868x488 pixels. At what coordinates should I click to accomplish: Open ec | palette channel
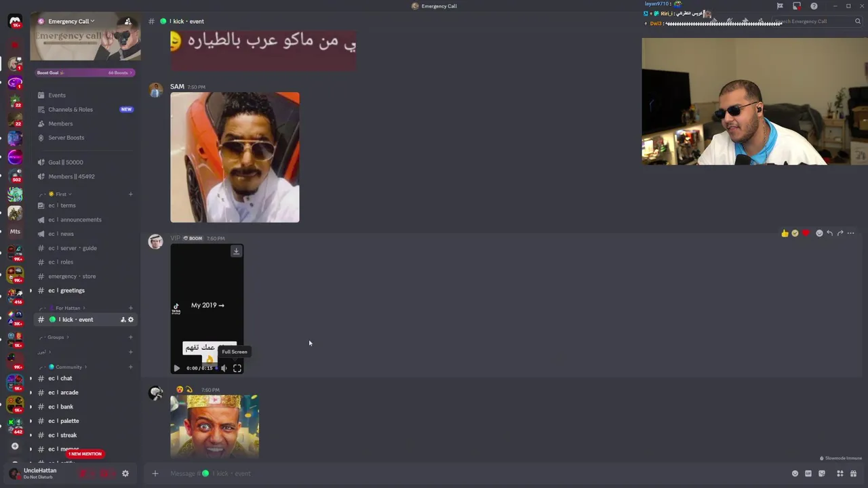pos(85,421)
